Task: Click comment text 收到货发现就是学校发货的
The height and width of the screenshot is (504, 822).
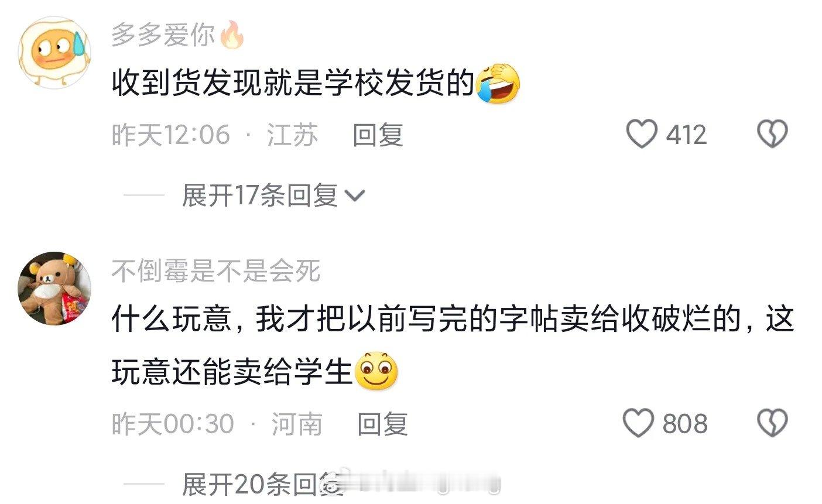Action: (293, 85)
